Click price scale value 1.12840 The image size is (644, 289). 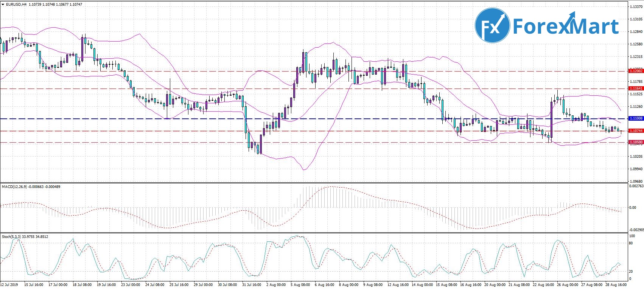coord(636,32)
